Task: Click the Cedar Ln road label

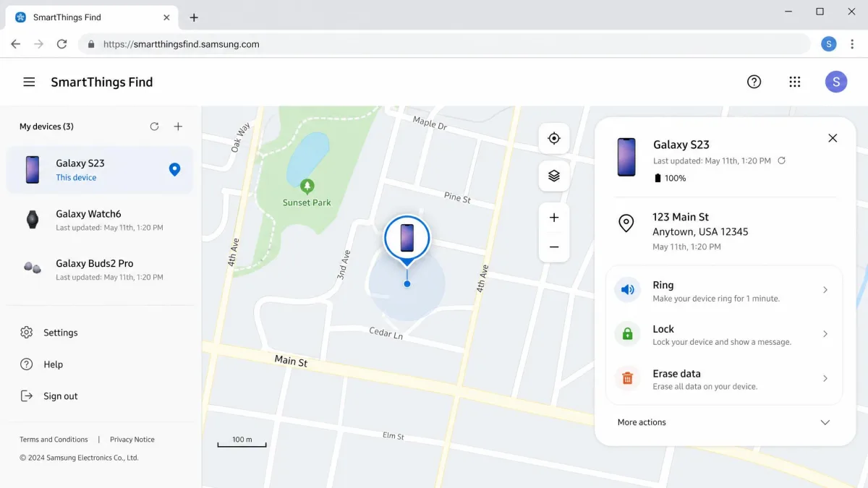Action: click(386, 333)
